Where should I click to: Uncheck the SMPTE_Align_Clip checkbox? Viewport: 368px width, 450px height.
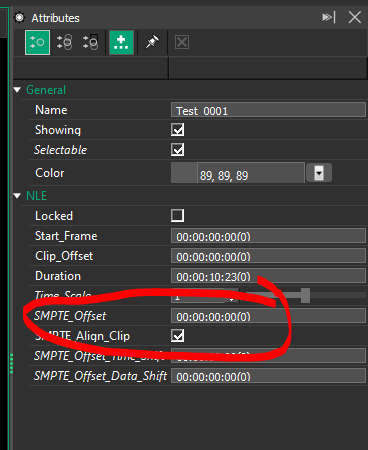tap(177, 336)
